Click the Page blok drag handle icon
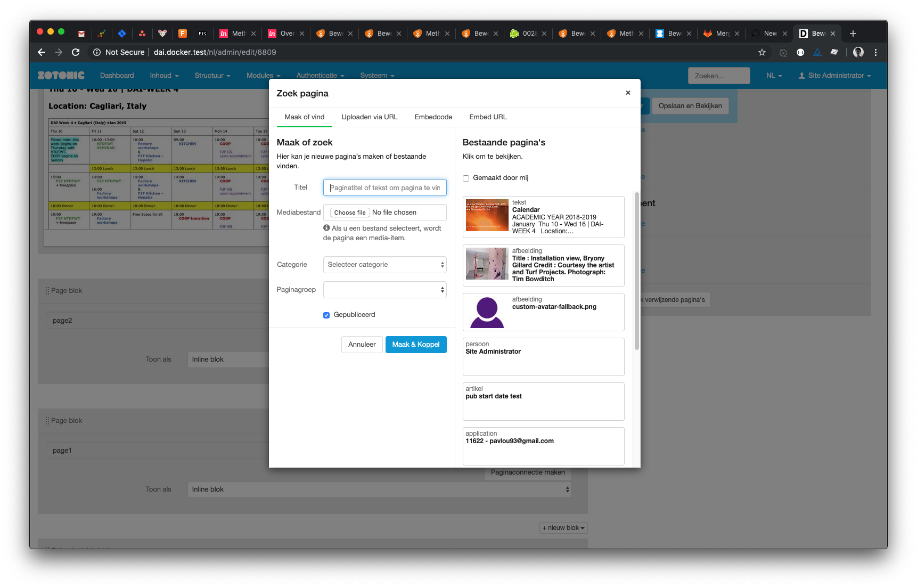 click(x=47, y=290)
